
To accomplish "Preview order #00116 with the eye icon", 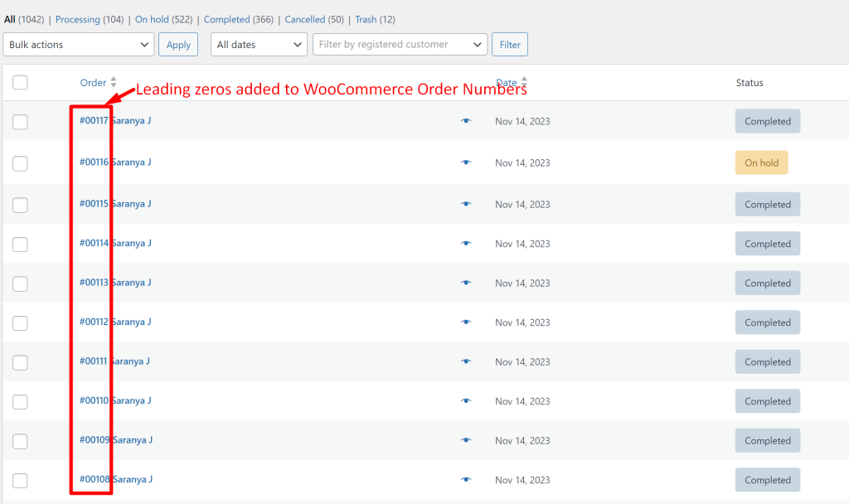I will point(466,162).
